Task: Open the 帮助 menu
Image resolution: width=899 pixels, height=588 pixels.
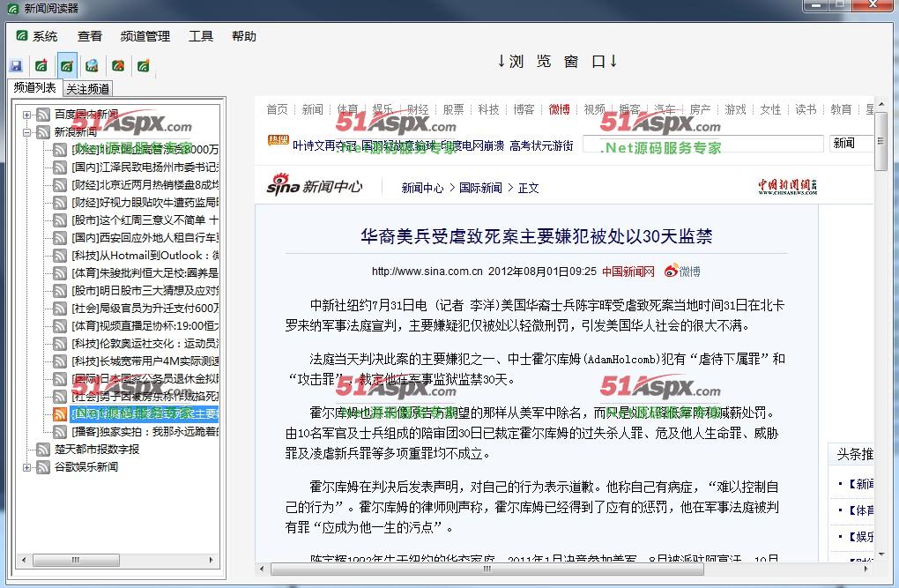Action: tap(243, 36)
